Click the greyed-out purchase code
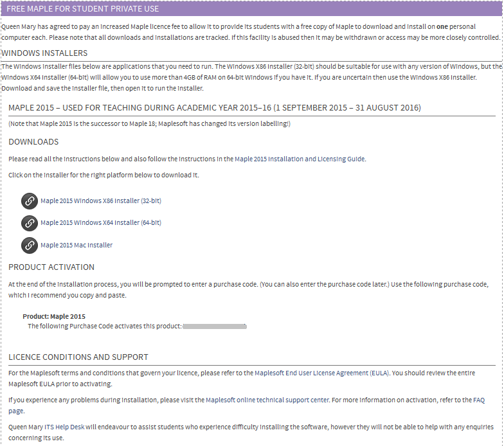504x446 pixels. (215, 326)
